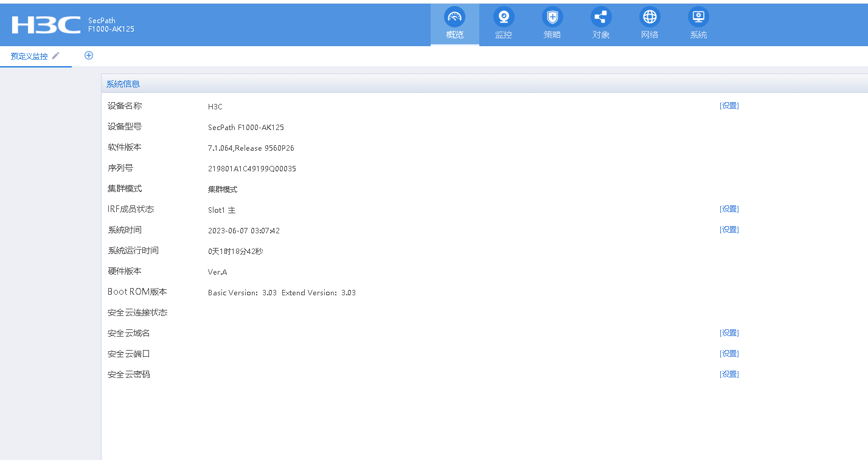Open the 系统 system monitor icon
The image size is (868, 460).
click(x=698, y=17)
